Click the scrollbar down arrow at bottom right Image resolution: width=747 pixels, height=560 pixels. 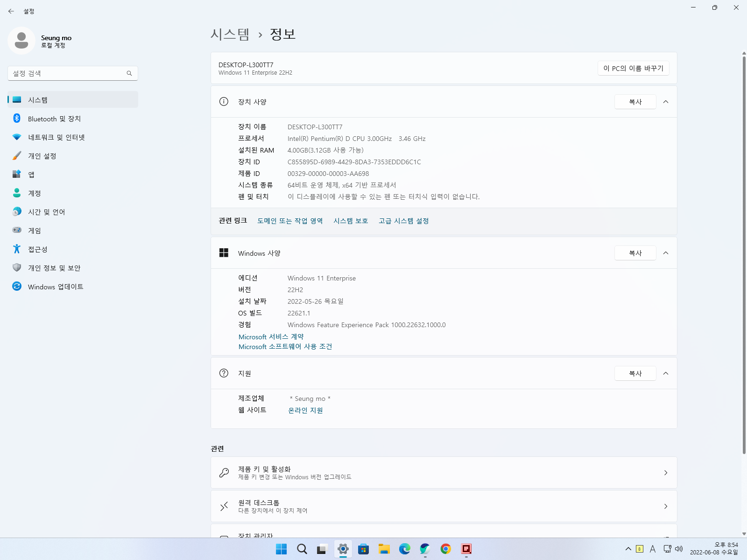744,534
